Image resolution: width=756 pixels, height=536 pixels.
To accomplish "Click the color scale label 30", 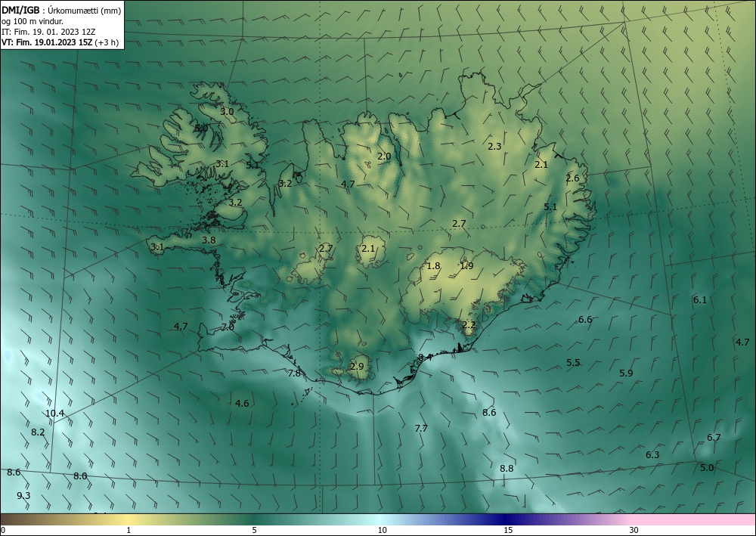I will click(634, 531).
